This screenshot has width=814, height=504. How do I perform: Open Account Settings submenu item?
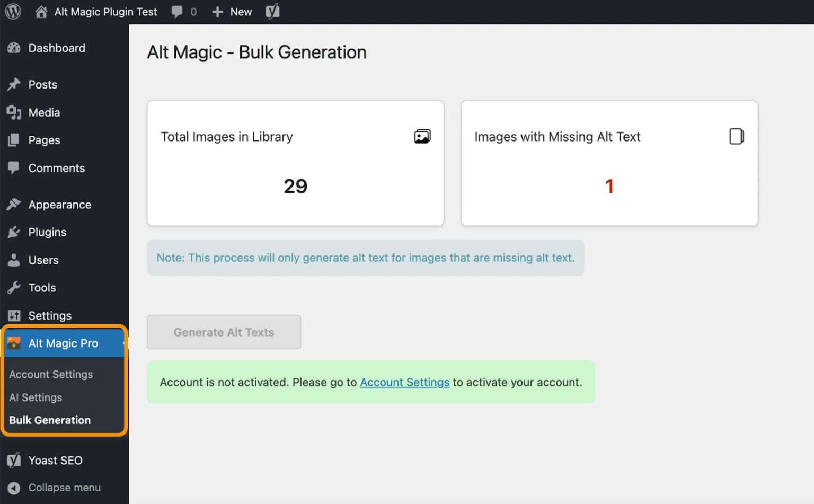click(51, 374)
